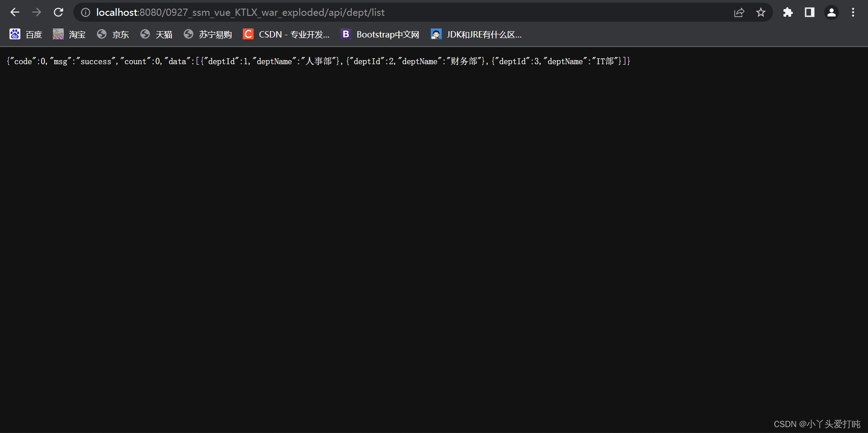
Task: Open the CSDN - 专业开发 bookmark
Action: (286, 34)
